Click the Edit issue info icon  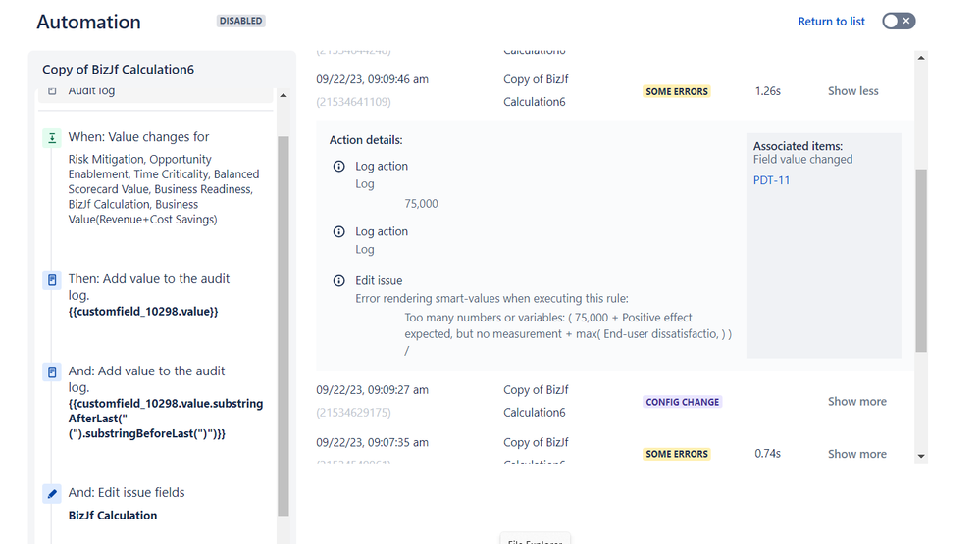click(x=338, y=281)
